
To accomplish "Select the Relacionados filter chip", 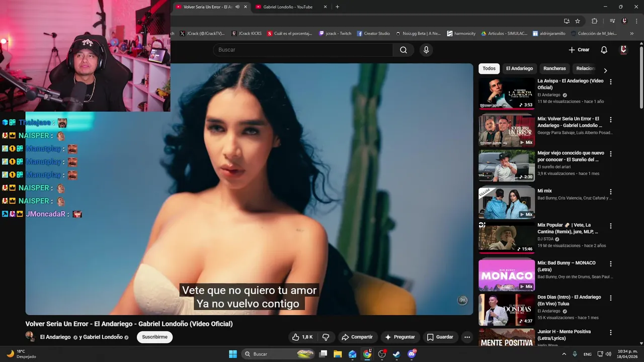I will coord(586,68).
